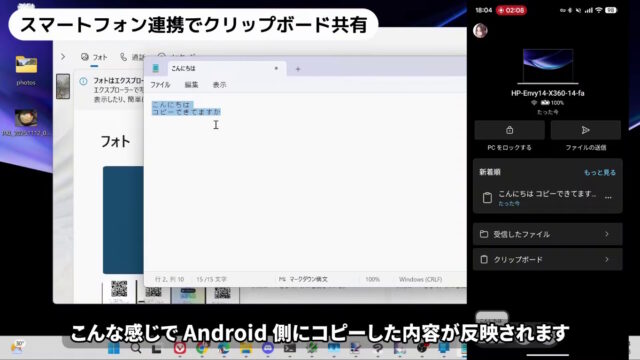Open the Windows Start menu
Viewport: 640px width, 360px height.
113,348
